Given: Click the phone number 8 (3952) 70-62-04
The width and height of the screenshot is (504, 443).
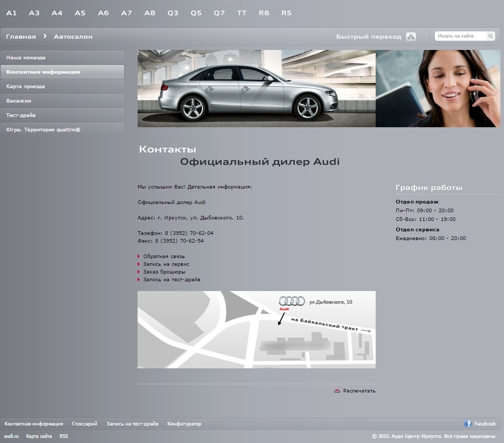Looking at the screenshot, I should point(189,233).
